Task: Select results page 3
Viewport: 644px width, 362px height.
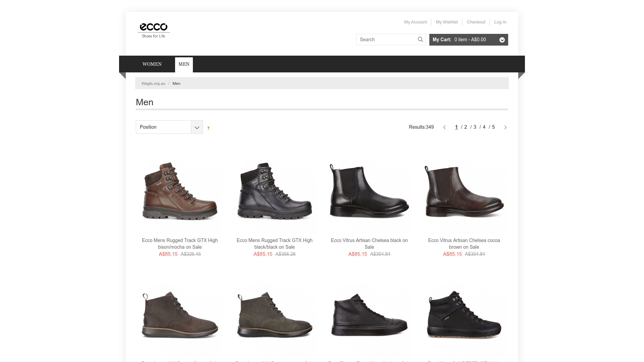Action: coord(475,127)
